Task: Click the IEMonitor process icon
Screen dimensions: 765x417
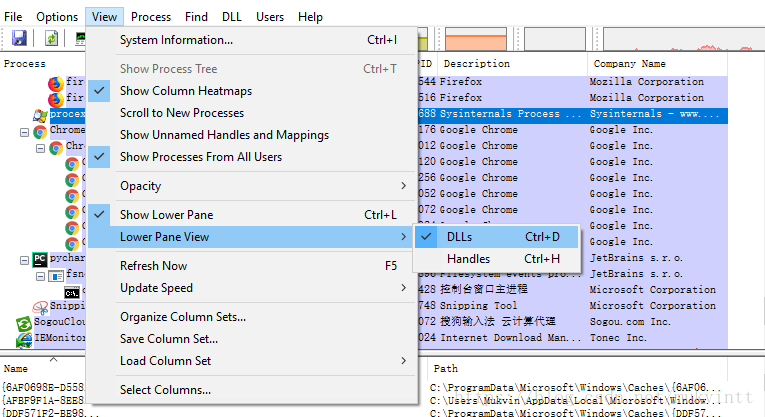Action: (24, 339)
